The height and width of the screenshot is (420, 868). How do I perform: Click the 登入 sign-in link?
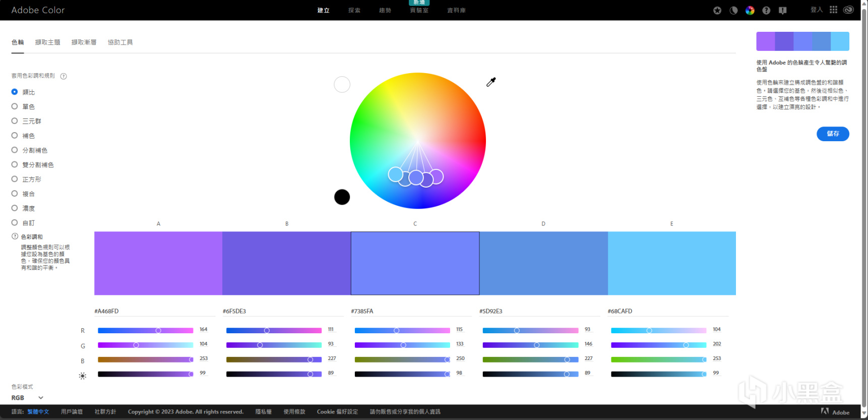pos(817,10)
